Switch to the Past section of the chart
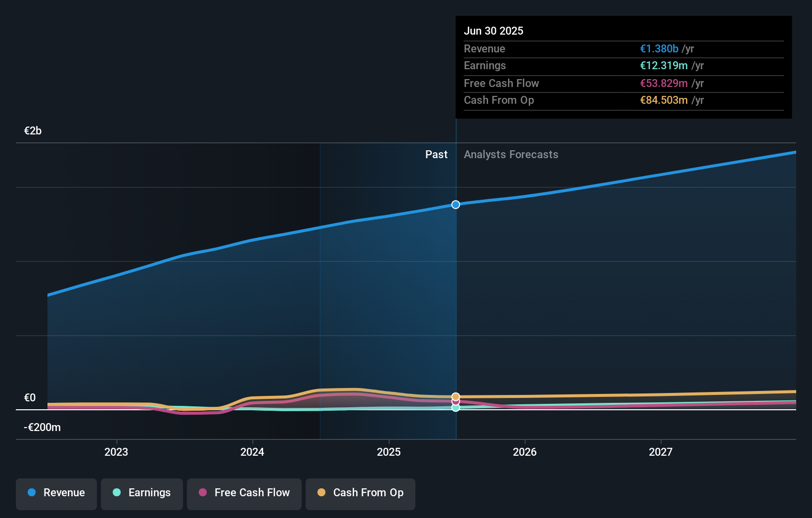 point(436,154)
